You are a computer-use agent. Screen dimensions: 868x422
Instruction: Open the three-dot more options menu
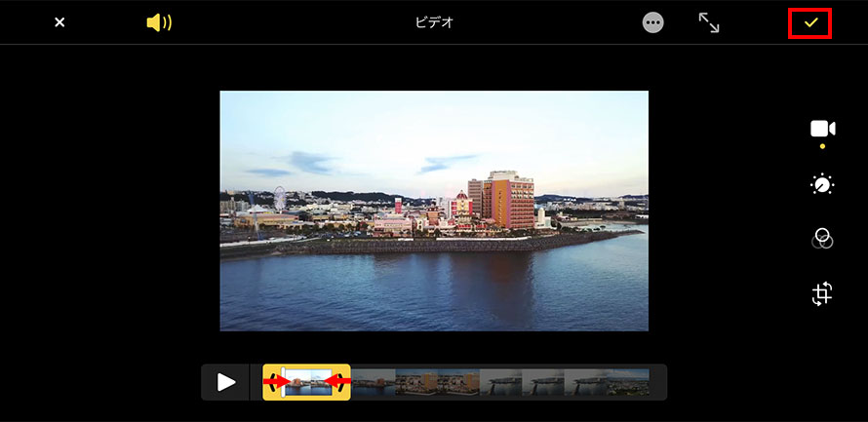653,22
